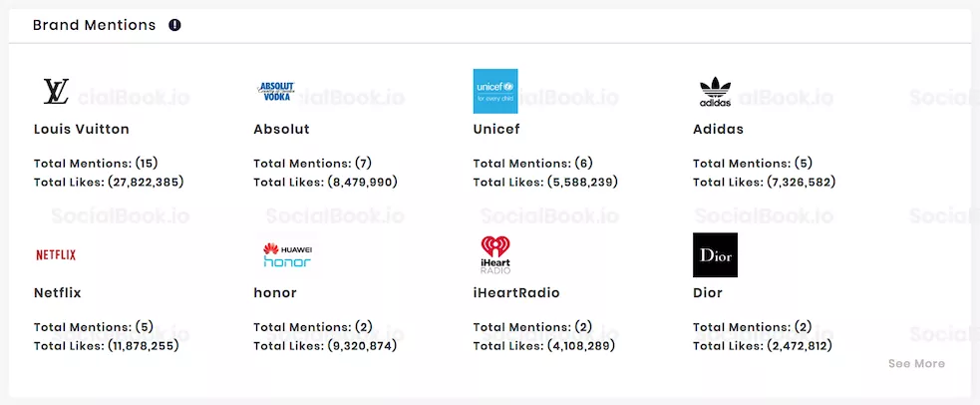The image size is (980, 405).
Task: Select the Dior logo
Action: pyautogui.click(x=715, y=255)
